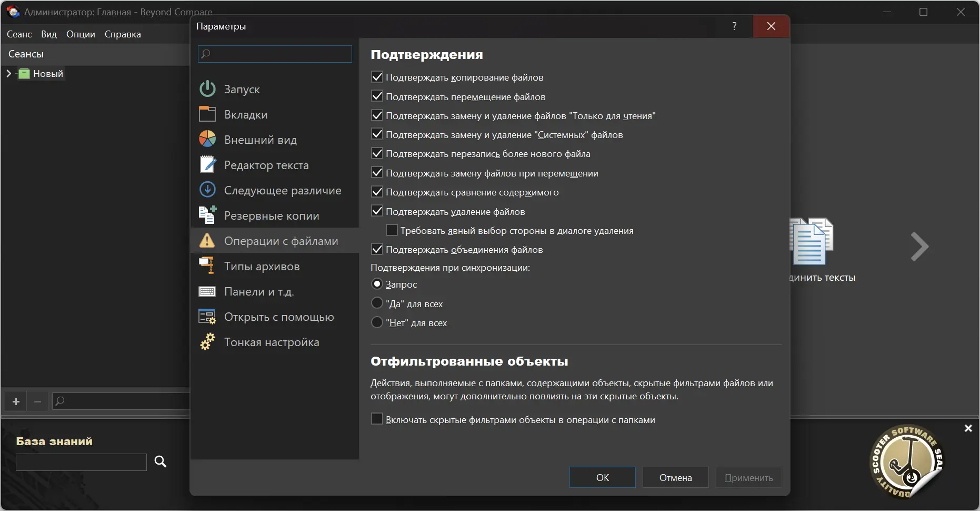Open the Справка menu
The height and width of the screenshot is (511, 980).
click(x=123, y=34)
